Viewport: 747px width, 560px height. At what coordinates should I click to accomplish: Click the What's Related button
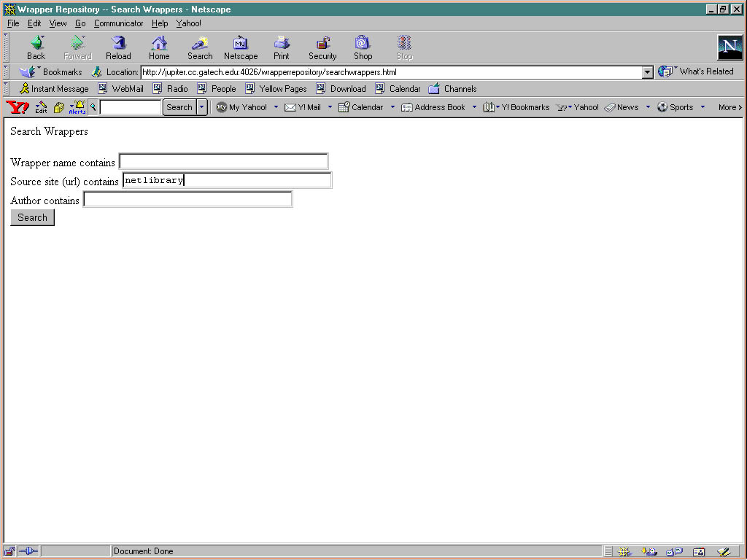pos(697,71)
